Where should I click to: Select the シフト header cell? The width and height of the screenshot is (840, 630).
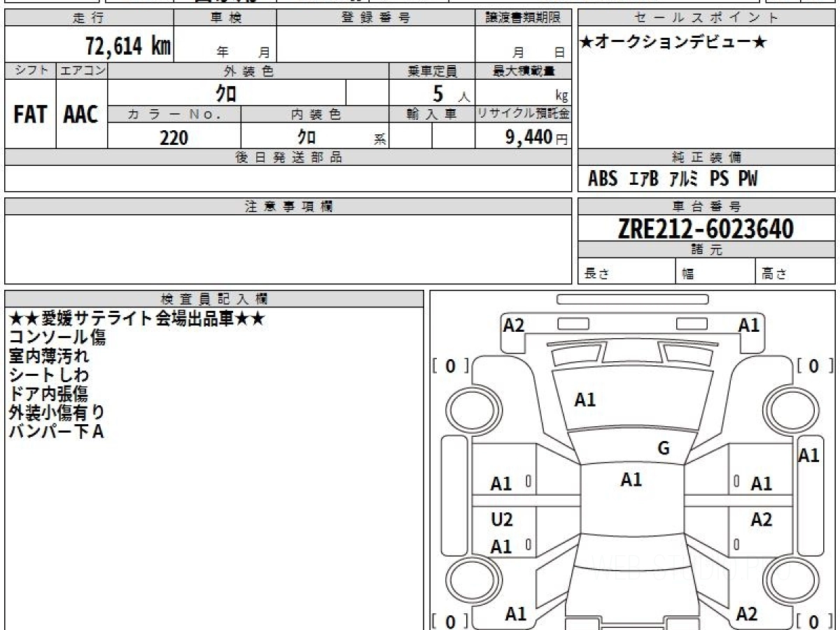[x=30, y=71]
